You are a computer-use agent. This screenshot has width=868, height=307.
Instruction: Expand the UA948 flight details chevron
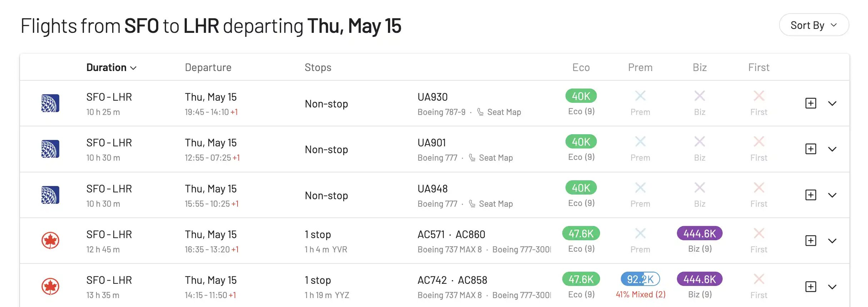[832, 195]
